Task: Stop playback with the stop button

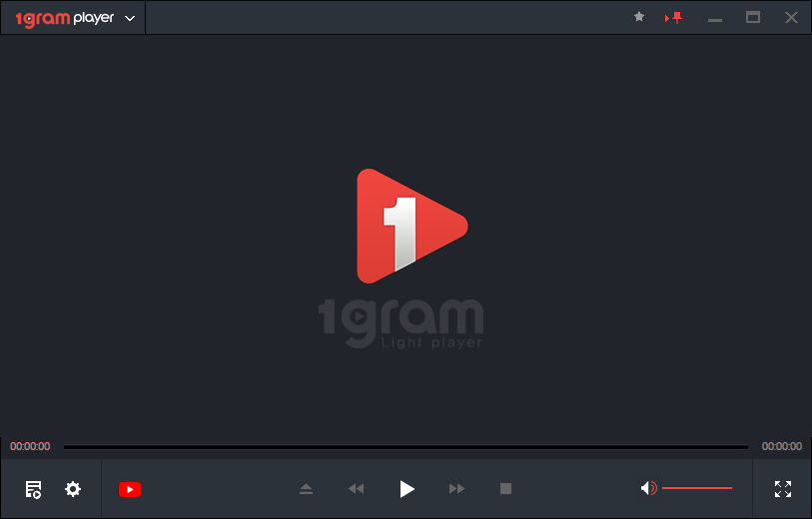Action: (506, 488)
